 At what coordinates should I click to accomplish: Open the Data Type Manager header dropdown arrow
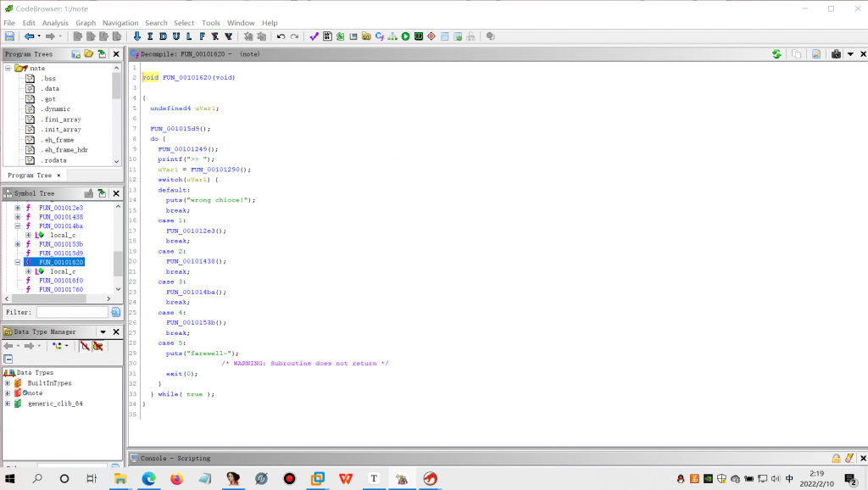click(103, 331)
